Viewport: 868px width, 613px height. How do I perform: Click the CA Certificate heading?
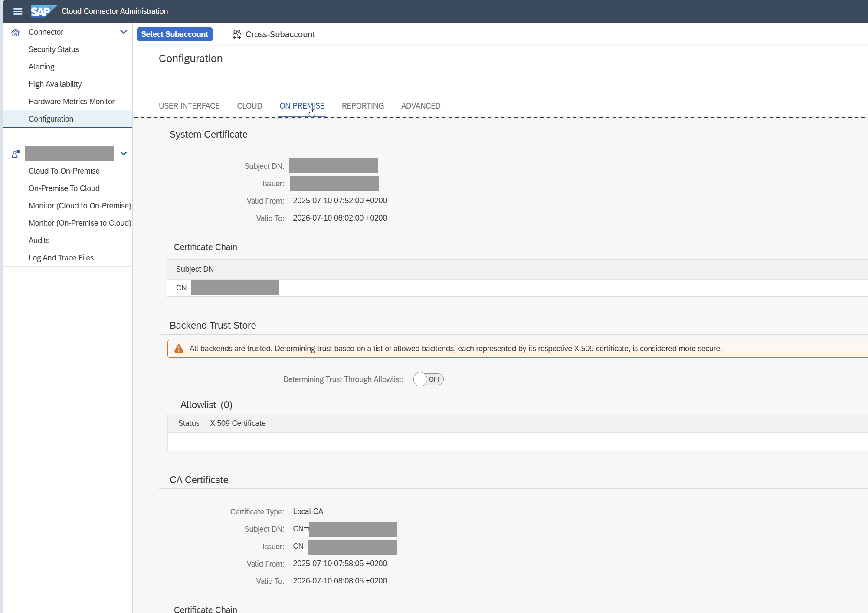click(x=199, y=480)
